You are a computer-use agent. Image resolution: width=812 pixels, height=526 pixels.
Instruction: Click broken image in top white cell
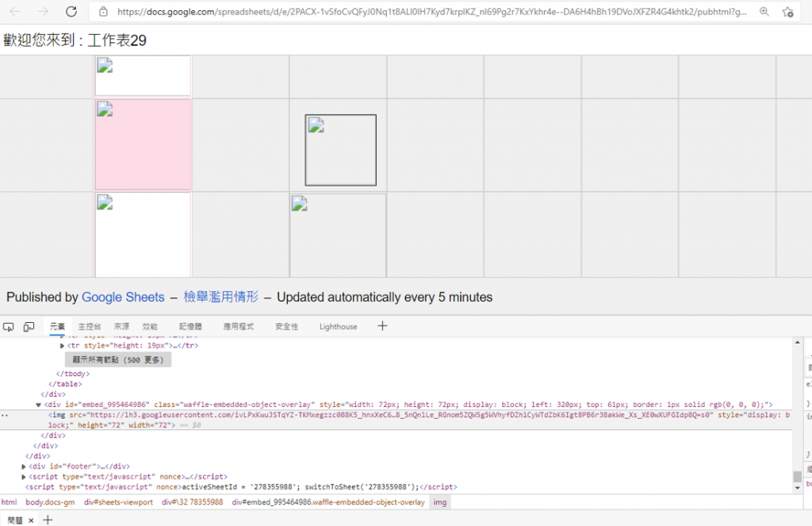pos(105,65)
